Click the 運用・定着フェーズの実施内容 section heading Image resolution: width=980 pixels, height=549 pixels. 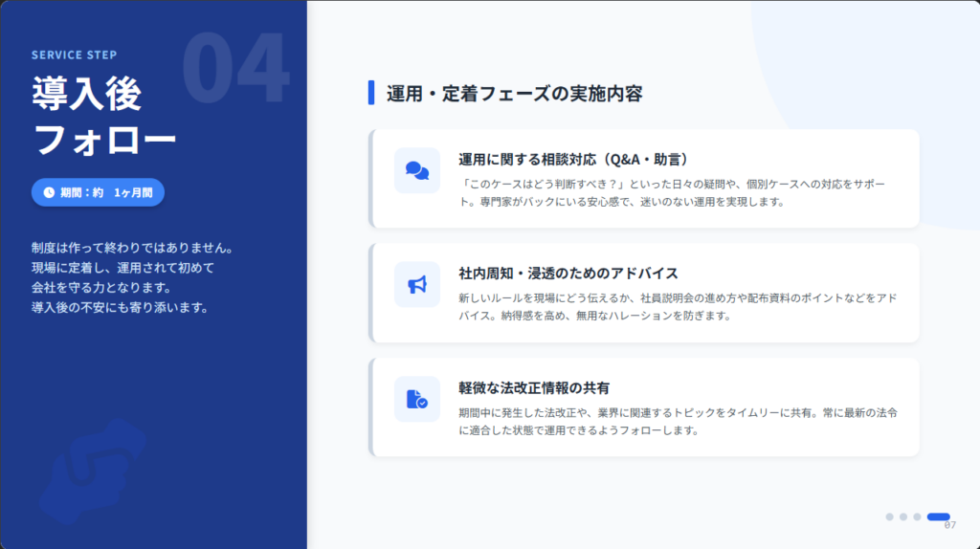(x=514, y=93)
